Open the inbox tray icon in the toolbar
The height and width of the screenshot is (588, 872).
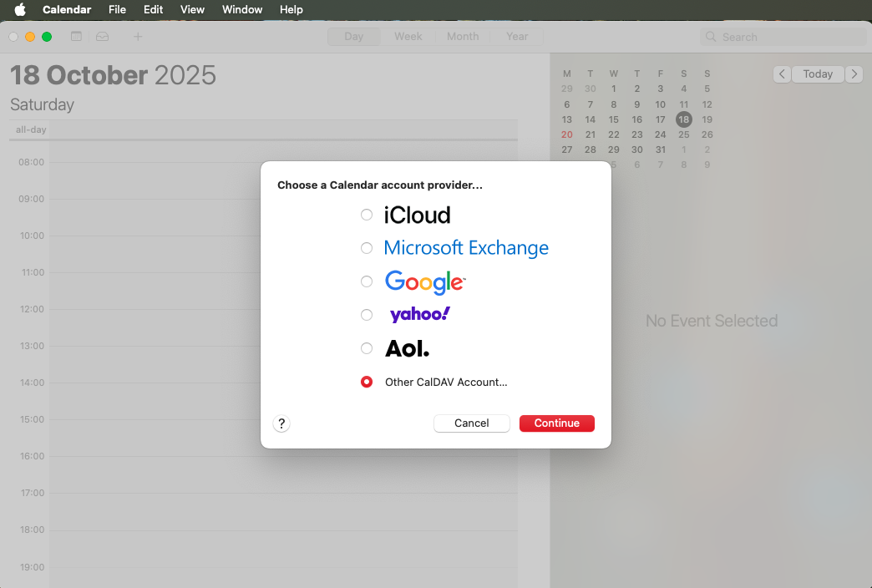pyautogui.click(x=102, y=37)
